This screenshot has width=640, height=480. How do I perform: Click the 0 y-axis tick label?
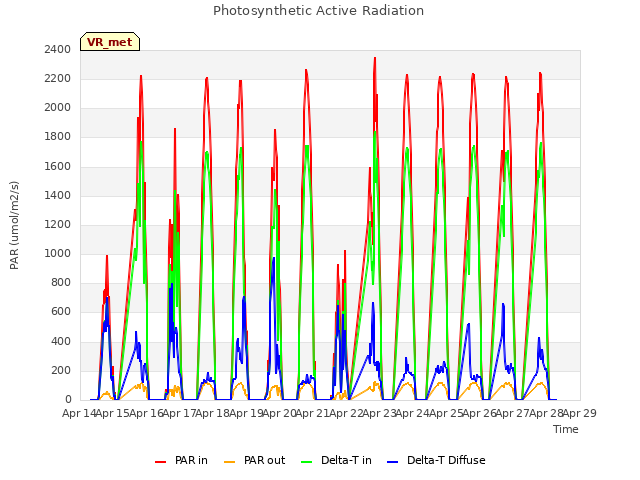pyautogui.click(x=68, y=400)
